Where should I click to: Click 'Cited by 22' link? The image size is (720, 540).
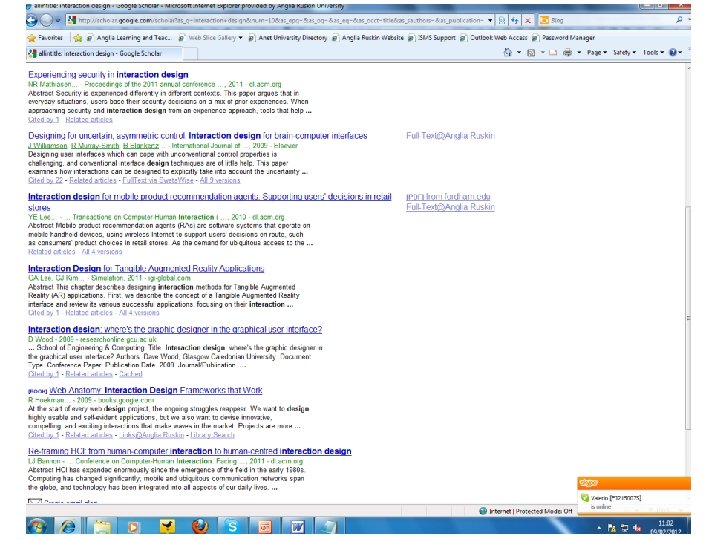tap(45, 180)
